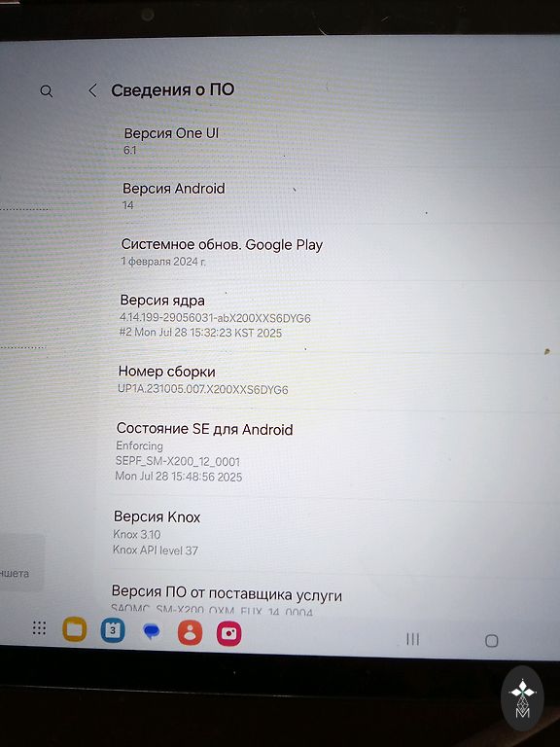Open the pink Camera app icon
This screenshot has height=747, width=560.
(x=229, y=634)
